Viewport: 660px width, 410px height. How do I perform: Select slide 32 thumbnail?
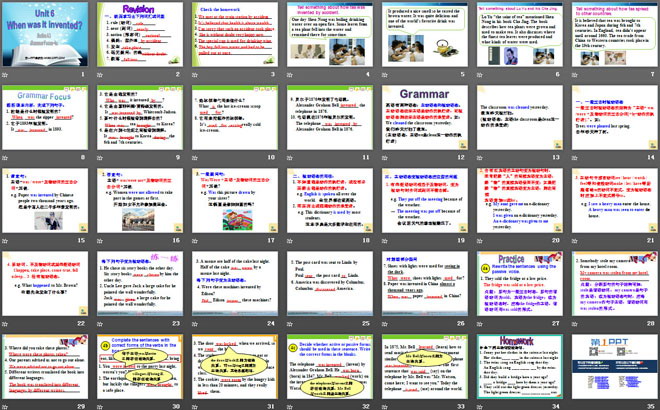(330, 366)
